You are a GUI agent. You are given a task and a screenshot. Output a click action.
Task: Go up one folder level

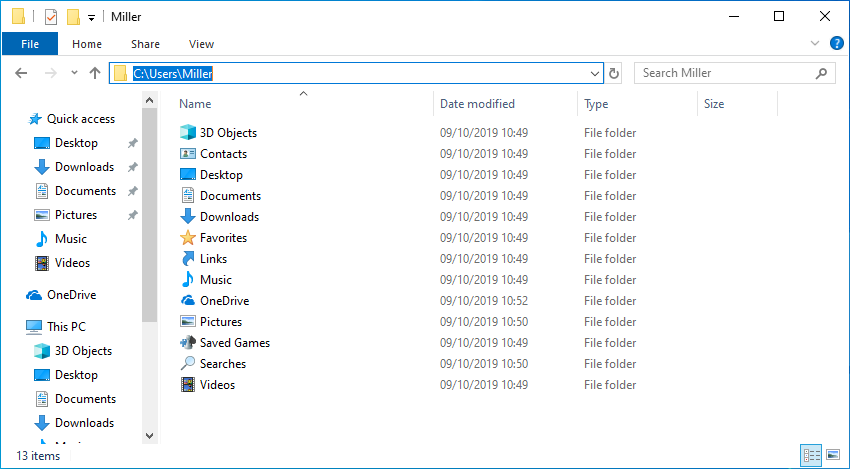95,73
